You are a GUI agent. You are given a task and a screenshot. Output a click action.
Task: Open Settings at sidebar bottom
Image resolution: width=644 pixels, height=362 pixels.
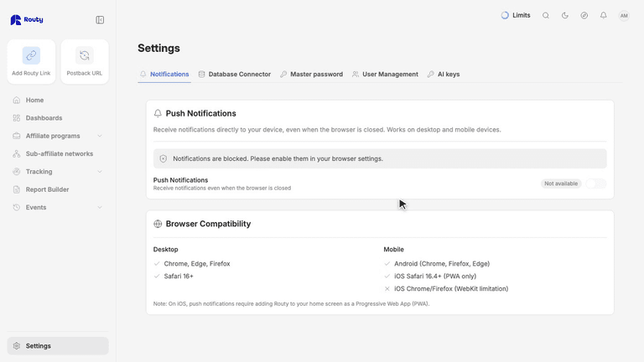coord(58,346)
